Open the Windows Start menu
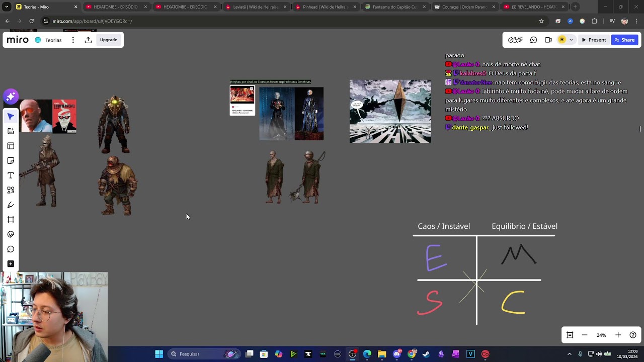This screenshot has width=644, height=362. click(159, 354)
